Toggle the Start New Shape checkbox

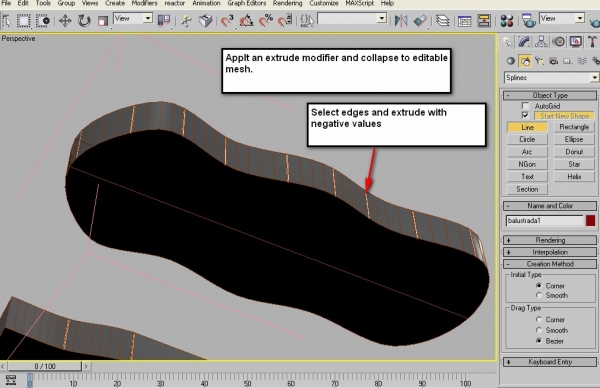tap(525, 115)
